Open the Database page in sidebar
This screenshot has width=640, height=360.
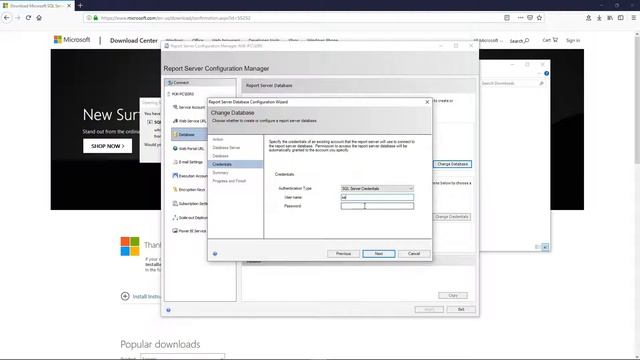click(189, 134)
